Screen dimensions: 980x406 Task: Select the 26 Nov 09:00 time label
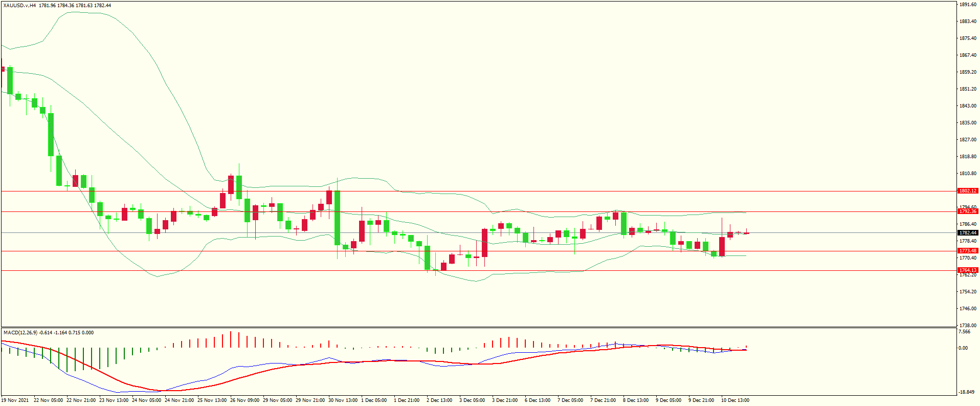[x=244, y=400]
